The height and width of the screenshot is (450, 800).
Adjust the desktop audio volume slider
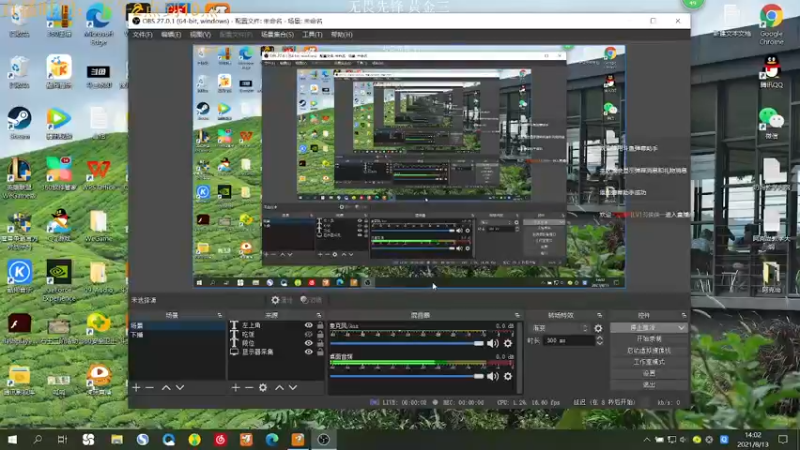[407, 377]
